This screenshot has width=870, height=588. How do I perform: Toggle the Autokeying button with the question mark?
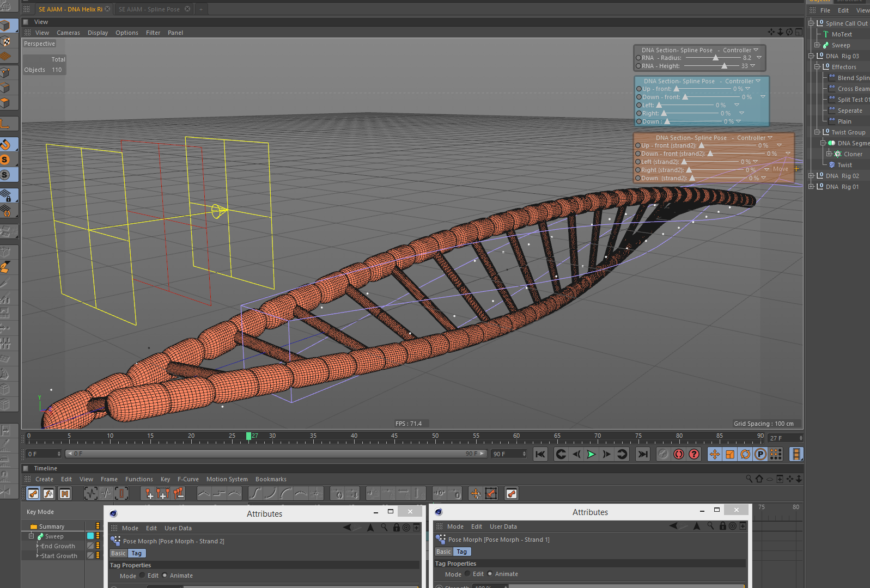coord(694,454)
